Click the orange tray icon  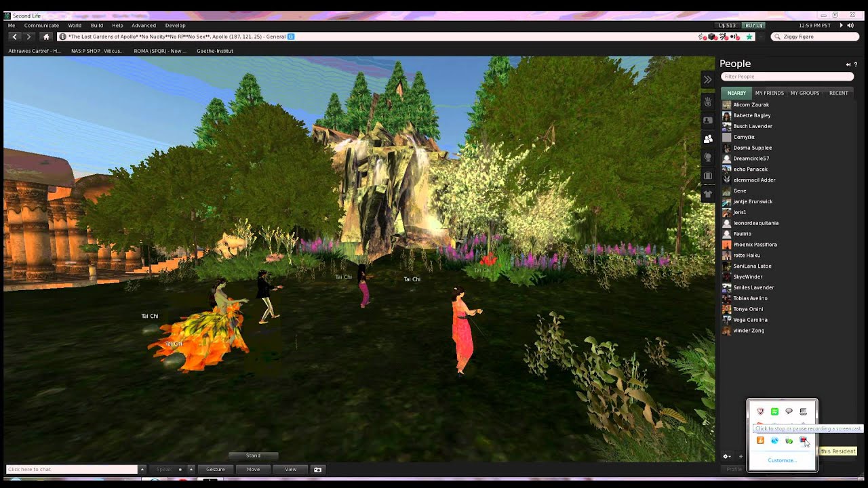(760, 441)
